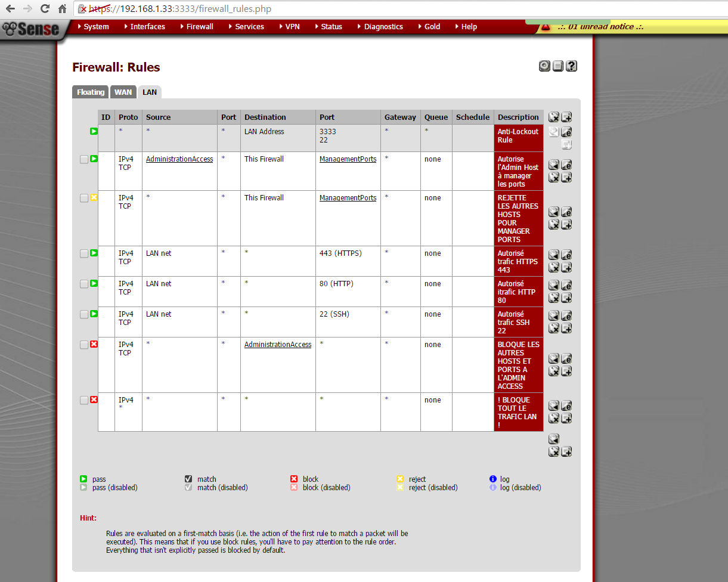Add rule based on 'Autorise l'Admin Host'

tap(566, 177)
